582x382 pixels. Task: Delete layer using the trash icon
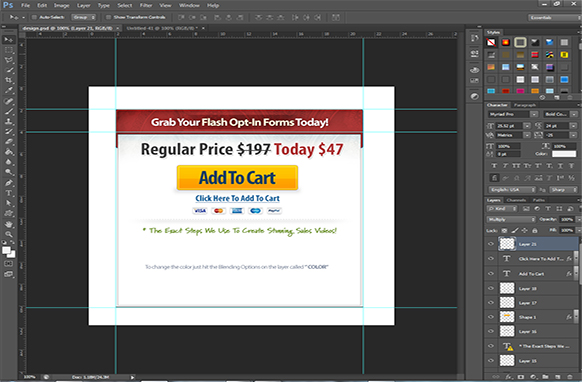[570, 377]
